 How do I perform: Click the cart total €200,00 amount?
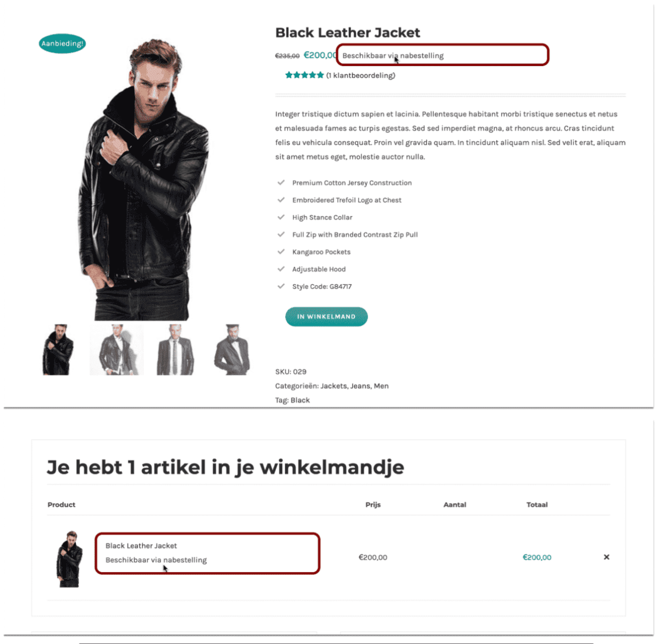[537, 557]
